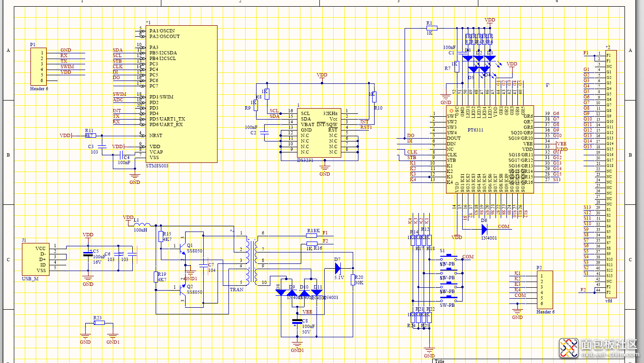Viewport: 644px width, 363px height.
Task: Select resistor R11 4k7
Action: click(89, 135)
